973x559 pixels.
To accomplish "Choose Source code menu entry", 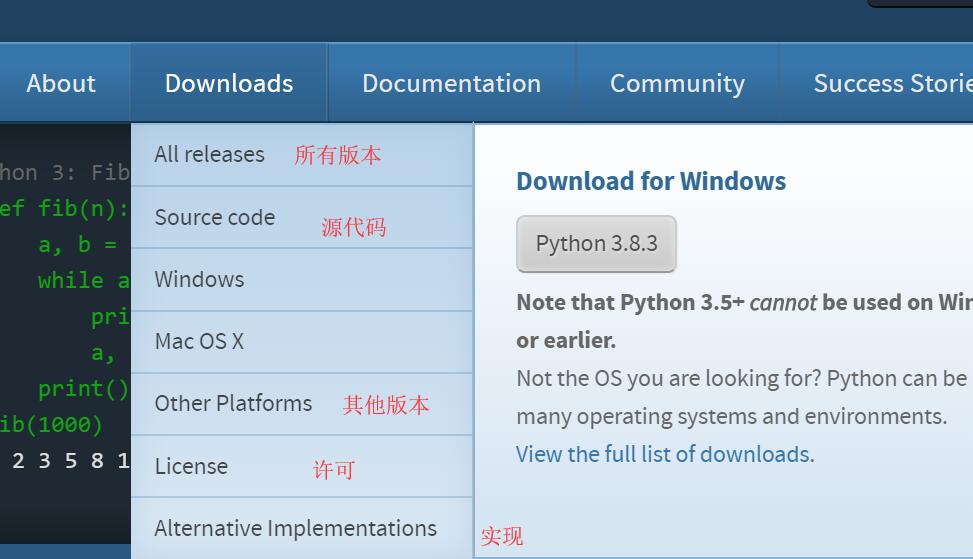I will (x=302, y=218).
